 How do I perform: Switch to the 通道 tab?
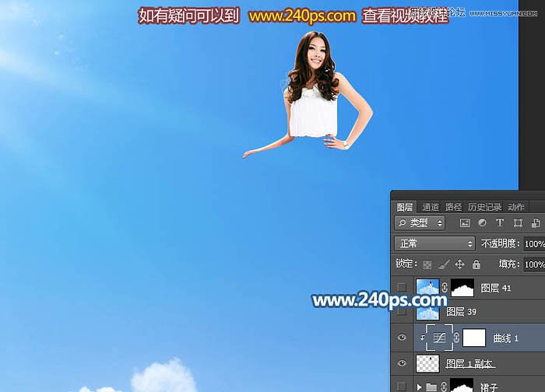pyautogui.click(x=430, y=207)
